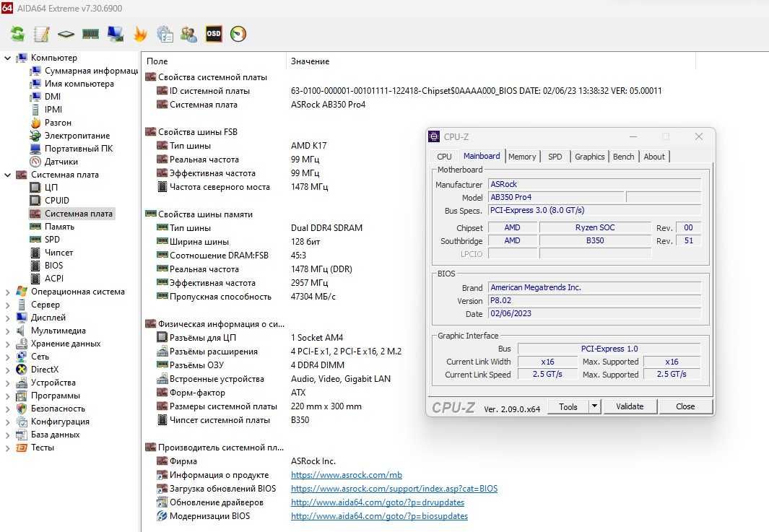Open the OSD panel toolbar icon
Viewport: 769px width, 532px height.
tap(213, 34)
